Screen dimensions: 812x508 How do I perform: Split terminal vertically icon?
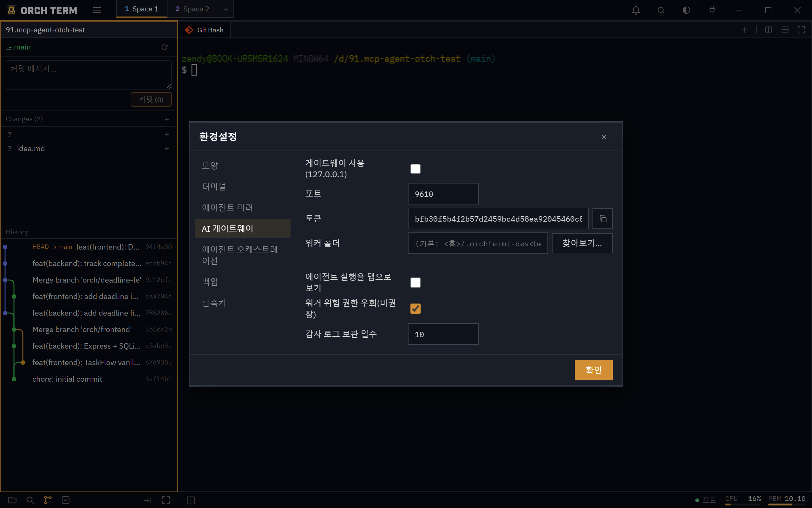point(768,30)
